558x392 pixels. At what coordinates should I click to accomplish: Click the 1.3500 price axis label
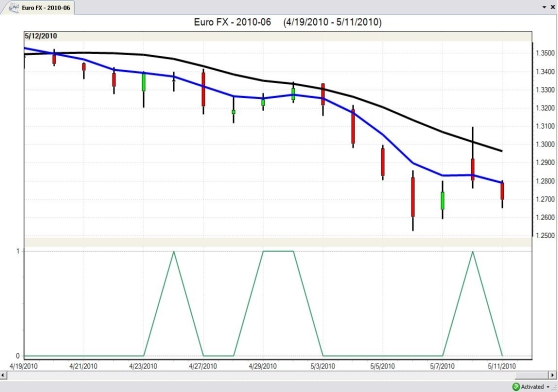tap(545, 53)
